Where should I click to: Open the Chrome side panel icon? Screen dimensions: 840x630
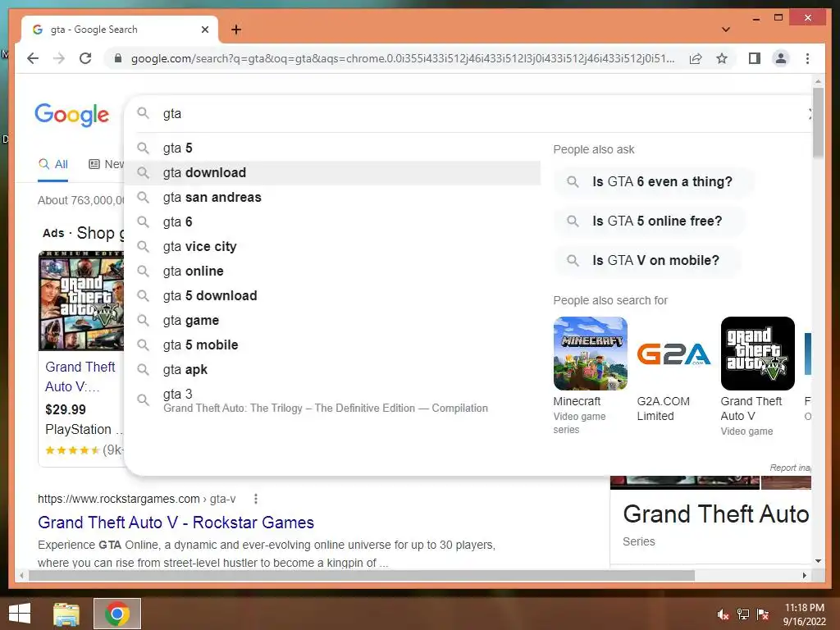755,58
